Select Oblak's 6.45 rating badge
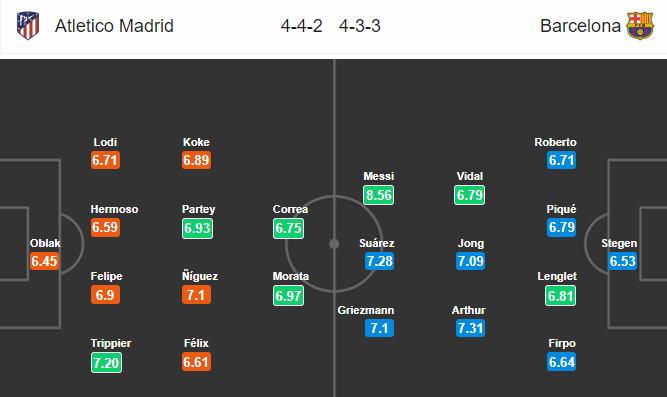Image resolution: width=667 pixels, height=397 pixels. [44, 261]
